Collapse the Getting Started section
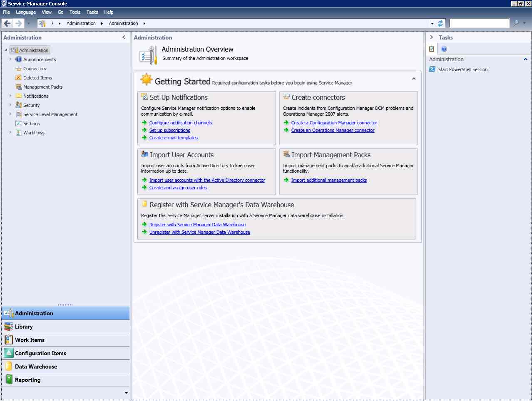Viewport: 532px width, 401px height. [414, 79]
